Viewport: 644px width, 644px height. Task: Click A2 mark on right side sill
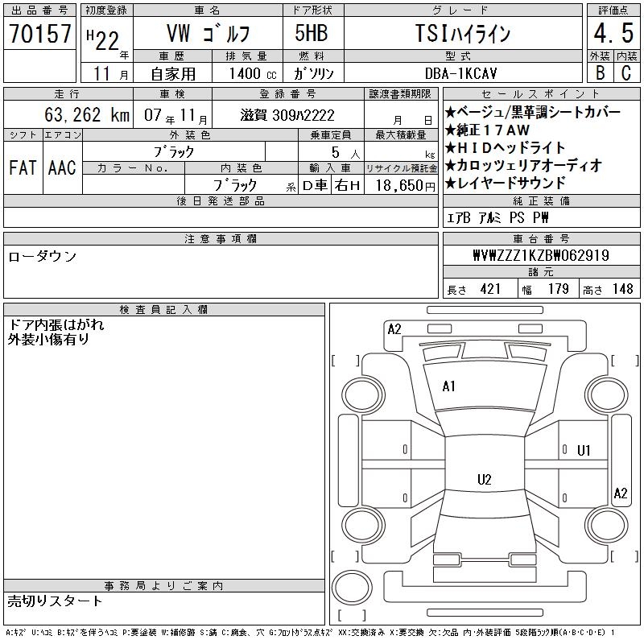coord(621,493)
